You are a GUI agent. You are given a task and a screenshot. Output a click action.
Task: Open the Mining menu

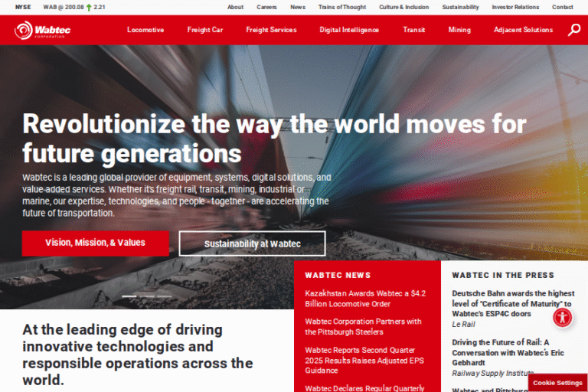[x=459, y=30]
